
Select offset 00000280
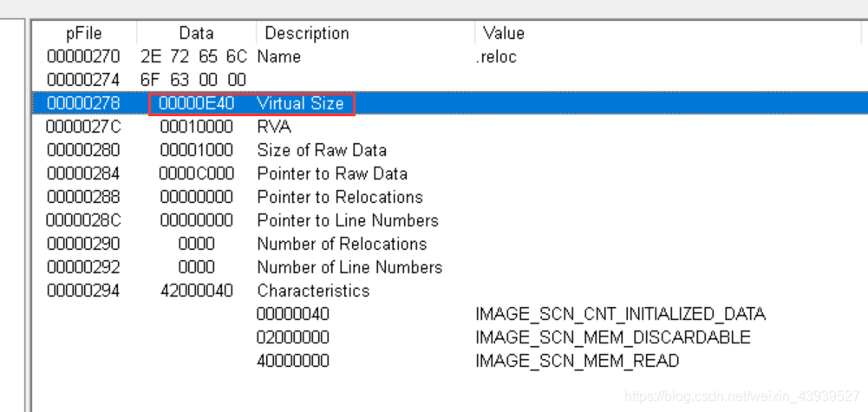[x=83, y=150]
